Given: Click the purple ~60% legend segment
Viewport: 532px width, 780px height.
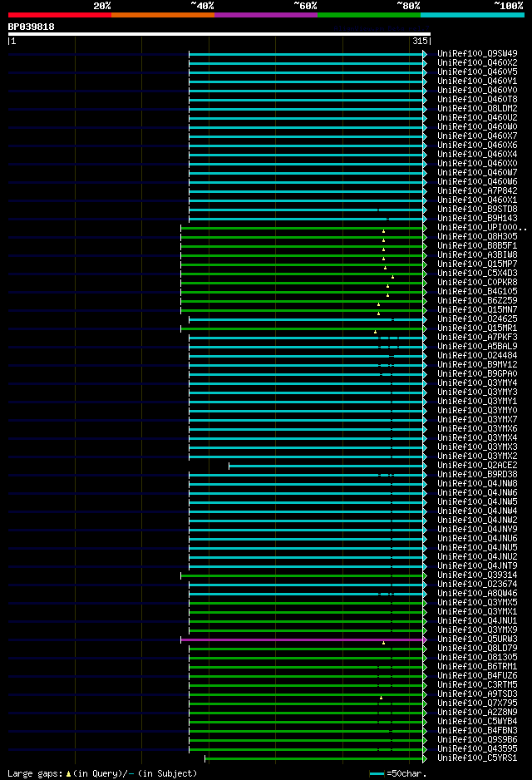Looking at the screenshot, I should pyautogui.click(x=266, y=15).
